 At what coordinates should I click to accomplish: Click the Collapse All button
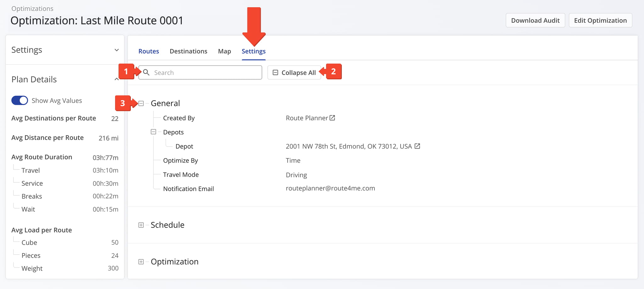[294, 72]
